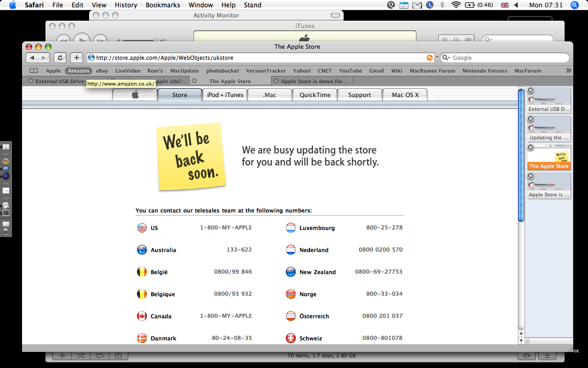Select the 'External USB D...' sidebar thumbnail
This screenshot has height=368, width=588.
(x=549, y=100)
